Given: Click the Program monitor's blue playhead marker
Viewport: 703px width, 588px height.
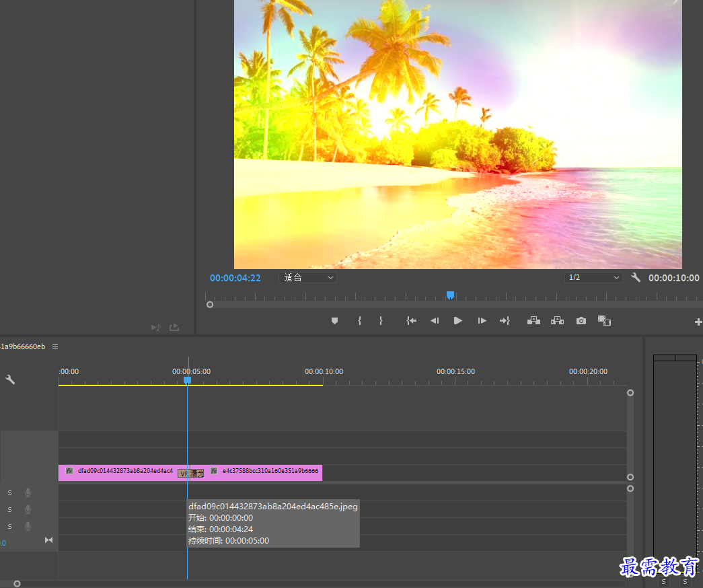Looking at the screenshot, I should coord(450,295).
